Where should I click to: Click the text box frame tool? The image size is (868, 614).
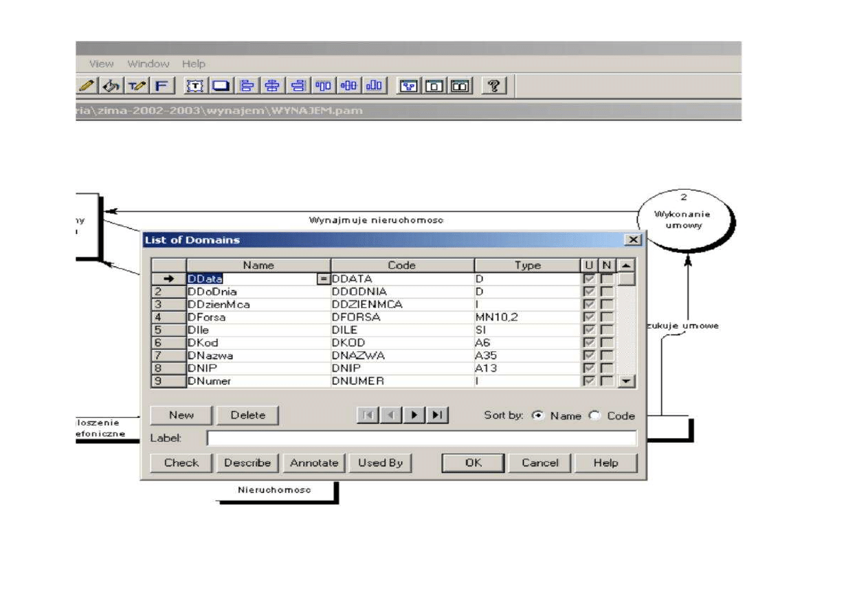click(197, 86)
